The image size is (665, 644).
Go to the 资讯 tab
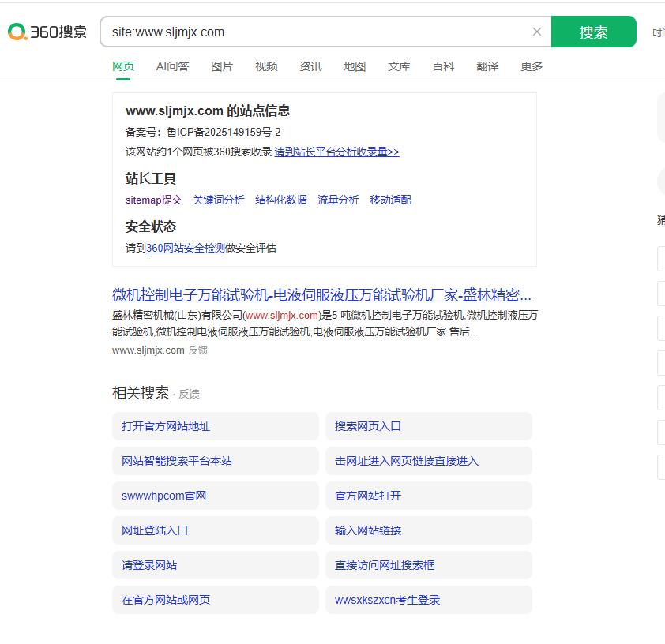point(310,66)
